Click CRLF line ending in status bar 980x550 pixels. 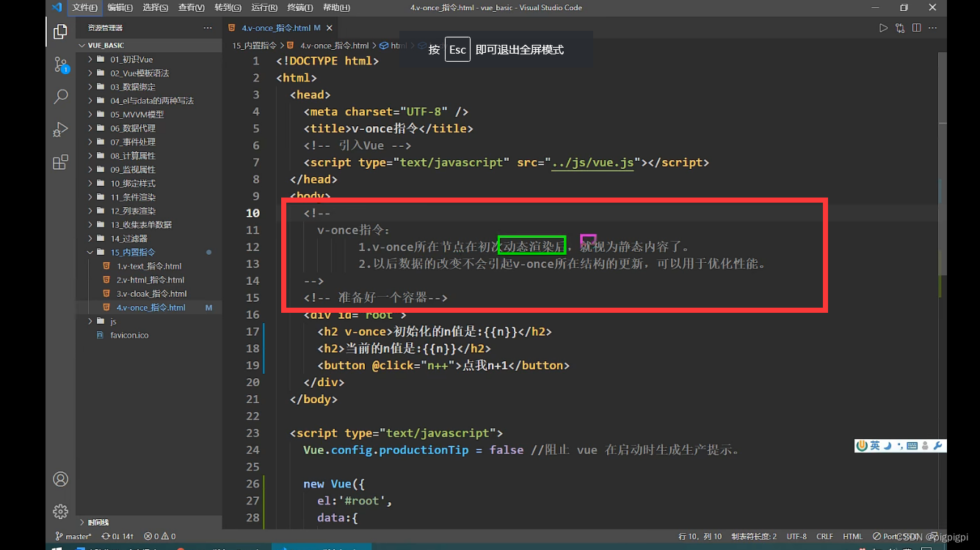pos(824,536)
